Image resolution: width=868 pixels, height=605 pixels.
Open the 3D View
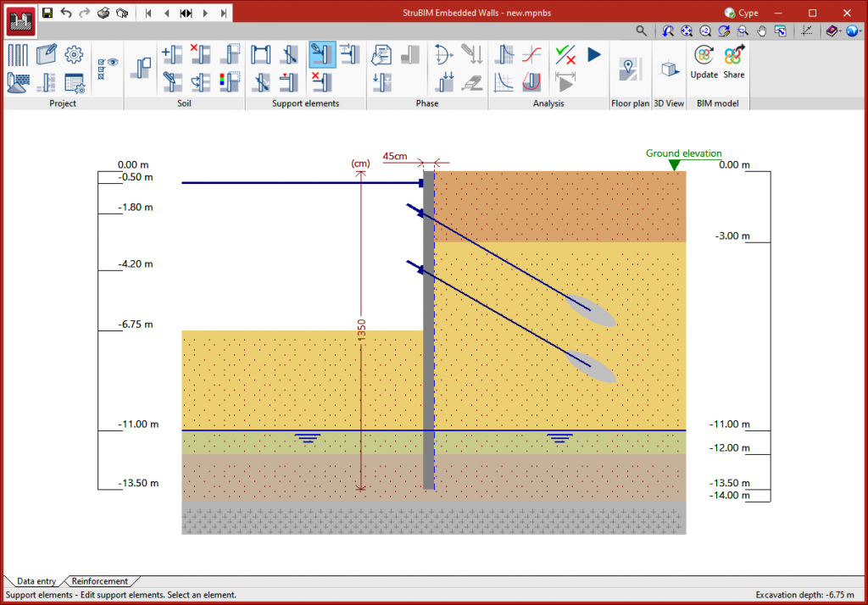(669, 69)
